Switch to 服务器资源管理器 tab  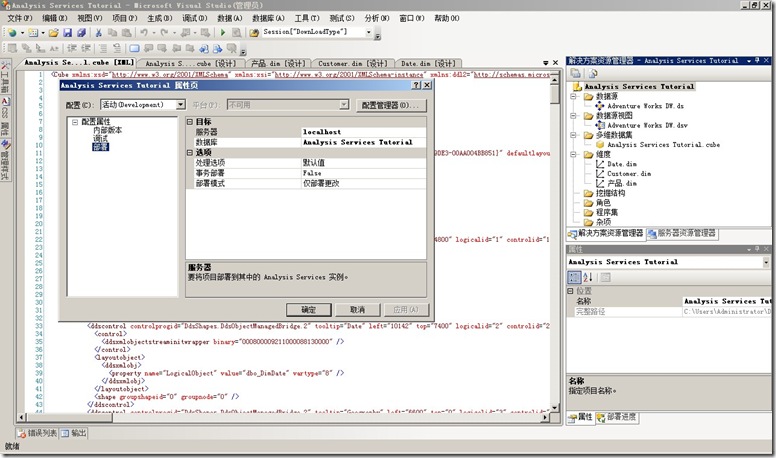682,233
